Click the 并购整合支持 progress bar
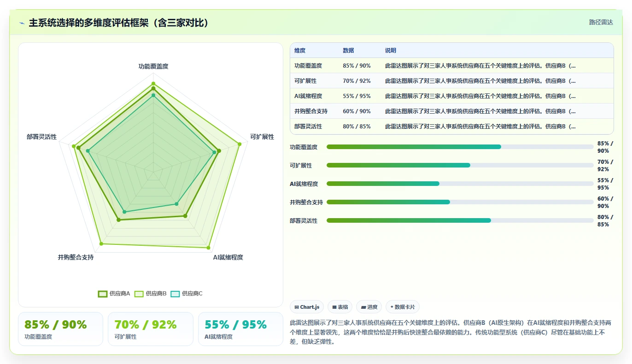 point(460,202)
